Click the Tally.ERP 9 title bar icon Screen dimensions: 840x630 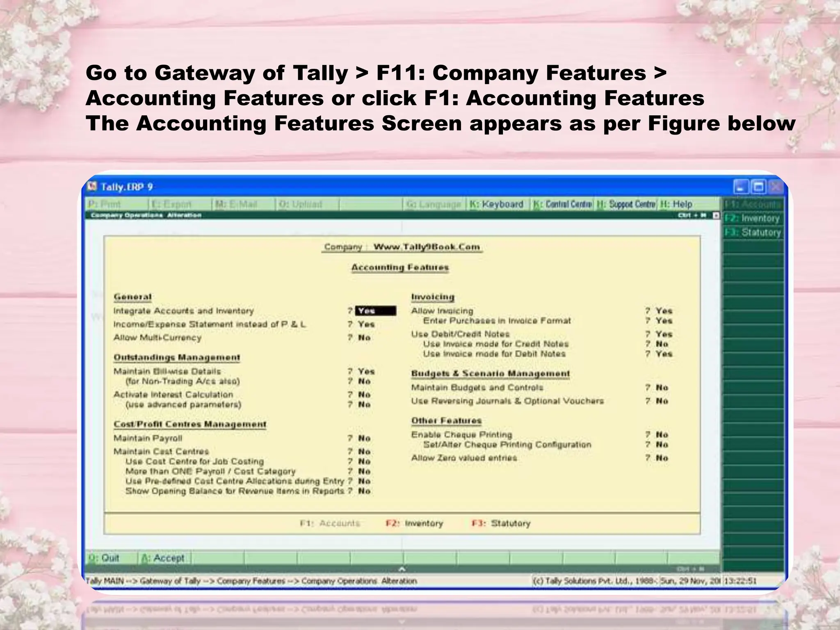pyautogui.click(x=93, y=187)
